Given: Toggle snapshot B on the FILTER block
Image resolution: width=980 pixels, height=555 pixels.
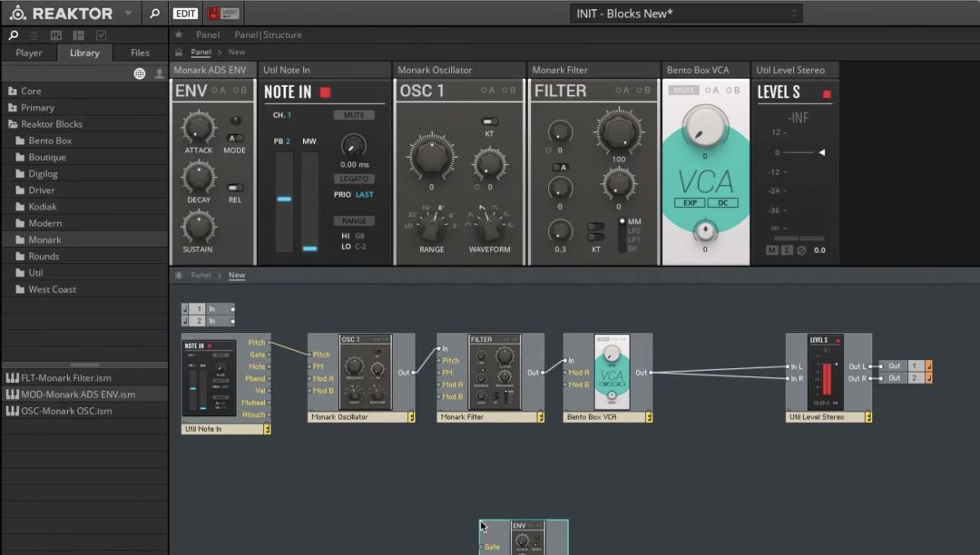Looking at the screenshot, I should tap(643, 91).
